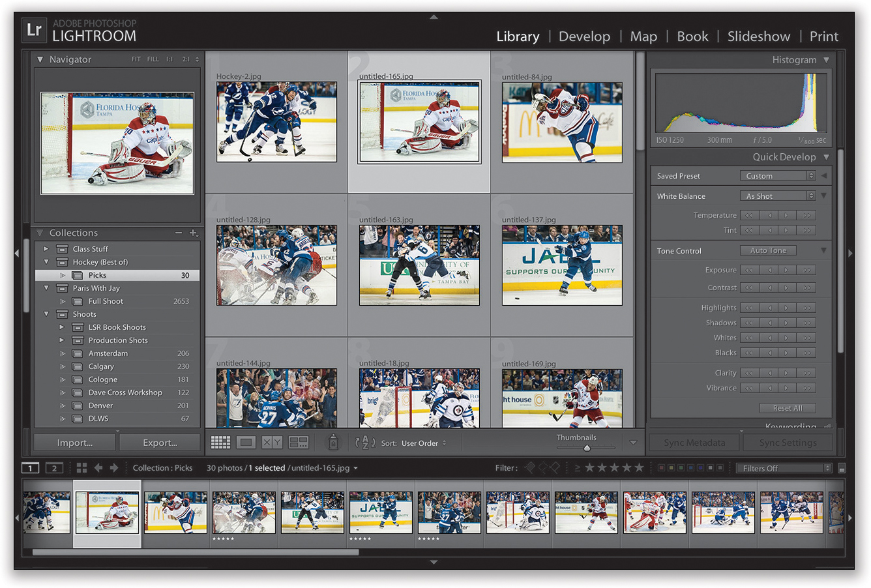Image resolution: width=871 pixels, height=588 pixels.
Task: Select the Hockey-2.jpg grid thumbnail
Action: (x=276, y=122)
